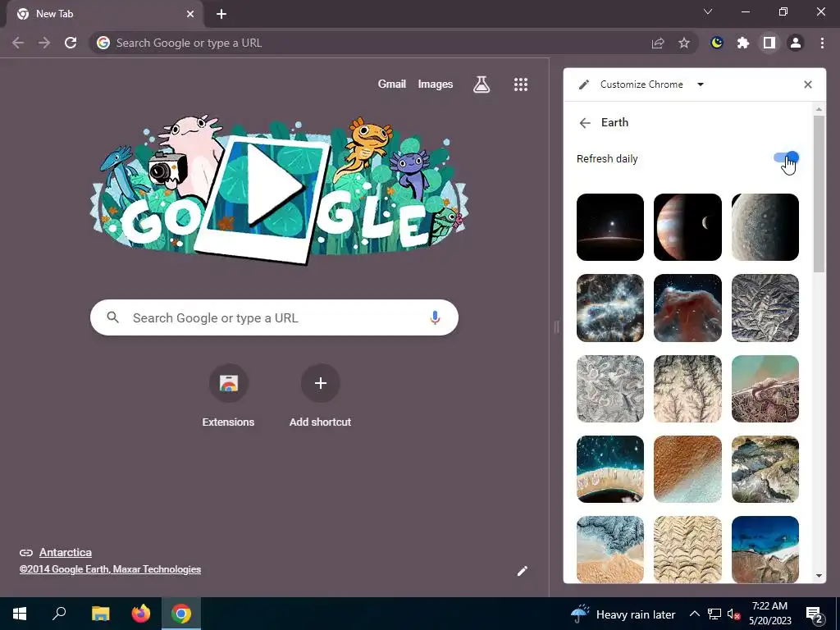Screen dimensions: 840x630
Task: Select the gray mountain ridges thumbnail
Action: pos(765,308)
